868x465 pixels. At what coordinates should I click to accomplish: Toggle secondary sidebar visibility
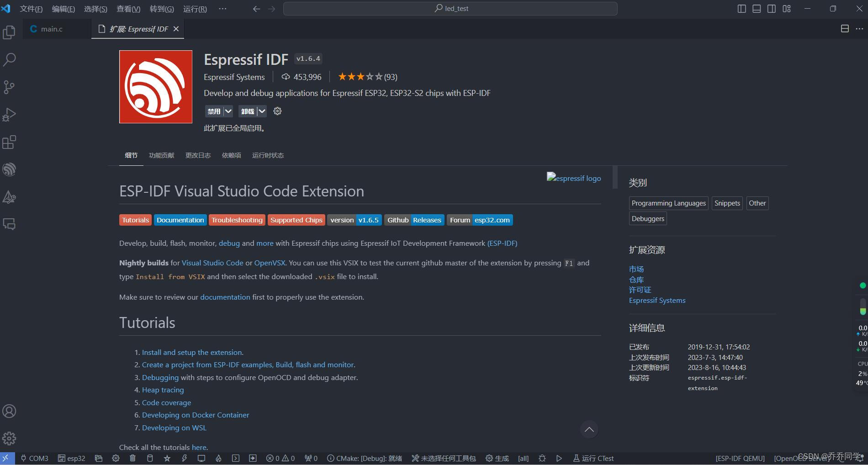point(772,9)
